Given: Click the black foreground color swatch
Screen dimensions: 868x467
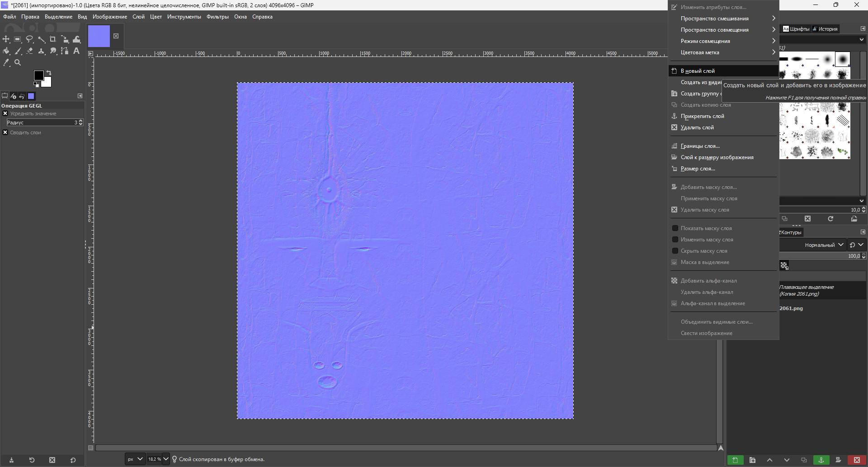Looking at the screenshot, I should [x=38, y=75].
